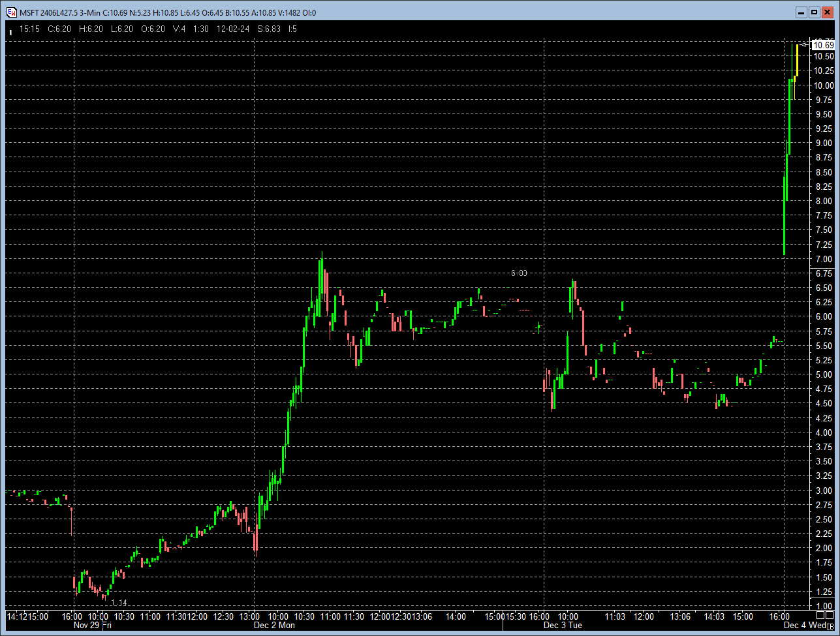Image resolution: width=840 pixels, height=636 pixels.
Task: Maximize the MSFT chart window
Action: click(814, 12)
